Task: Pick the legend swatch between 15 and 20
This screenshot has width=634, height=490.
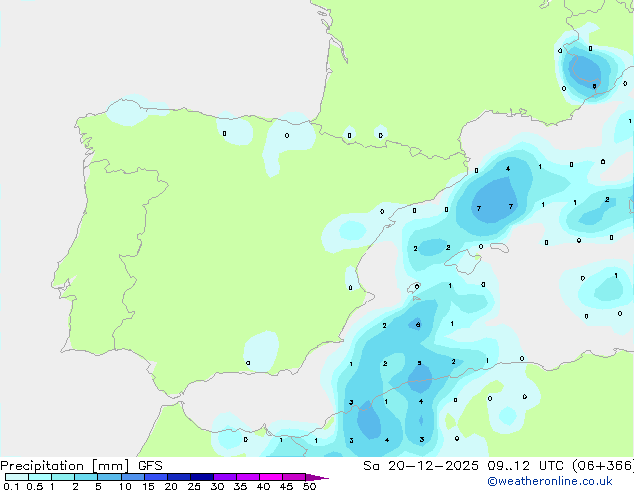Action: 156,477
